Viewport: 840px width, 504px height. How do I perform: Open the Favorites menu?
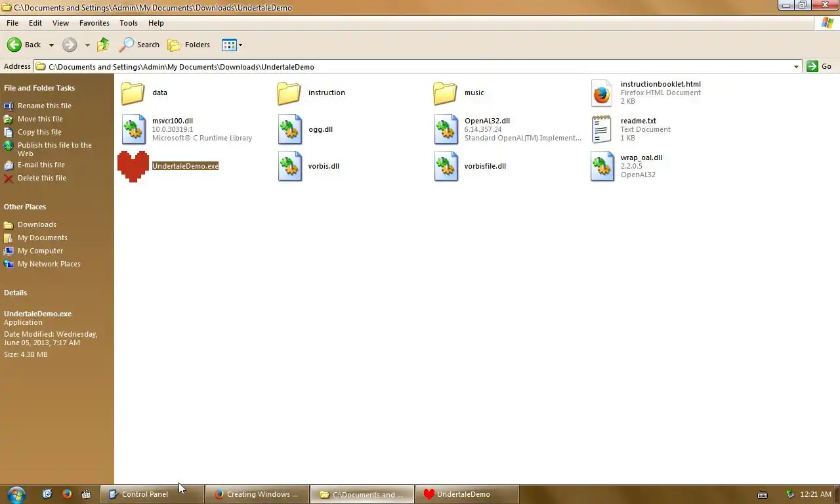94,23
